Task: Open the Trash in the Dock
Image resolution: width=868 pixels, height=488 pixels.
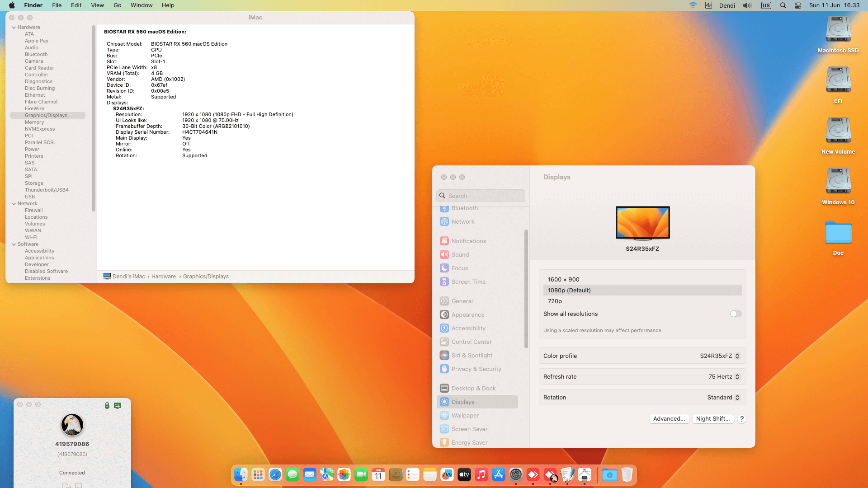Action: click(x=627, y=474)
